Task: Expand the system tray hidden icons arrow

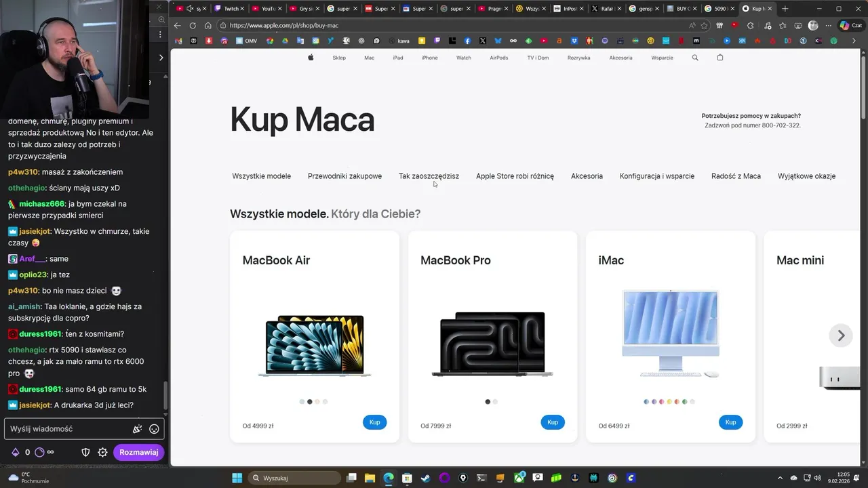Action: pos(780,478)
